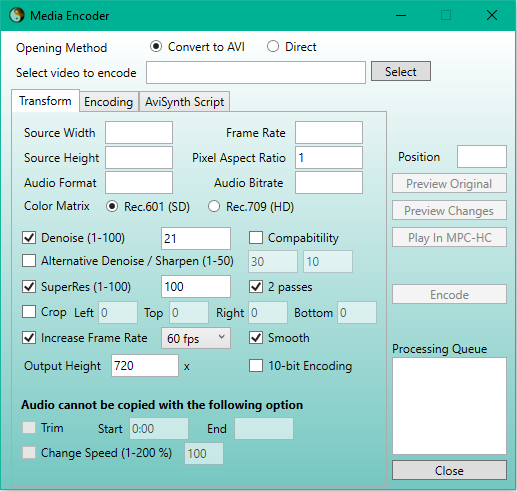This screenshot has width=517, height=492.
Task: Click the Crop Left field
Action: pos(118,313)
